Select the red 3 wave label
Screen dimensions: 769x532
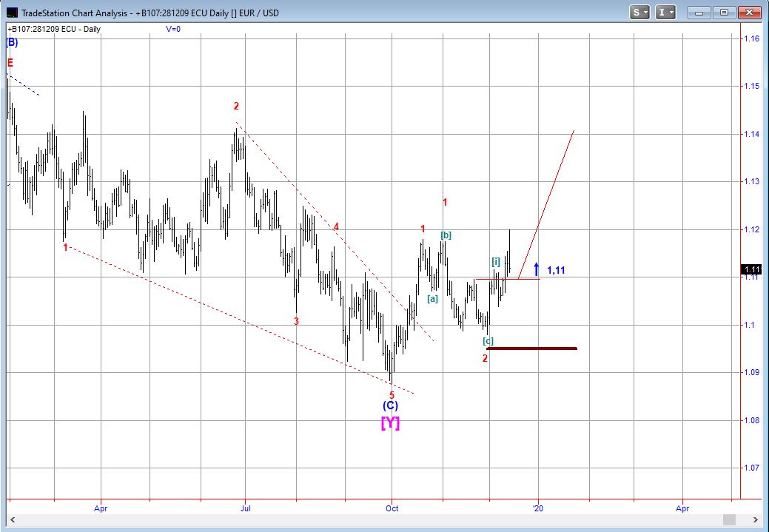296,321
